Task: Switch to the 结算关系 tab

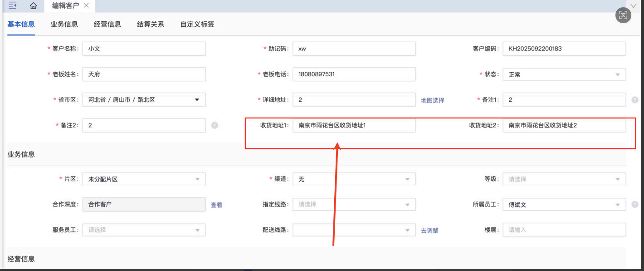Action: pyautogui.click(x=151, y=25)
